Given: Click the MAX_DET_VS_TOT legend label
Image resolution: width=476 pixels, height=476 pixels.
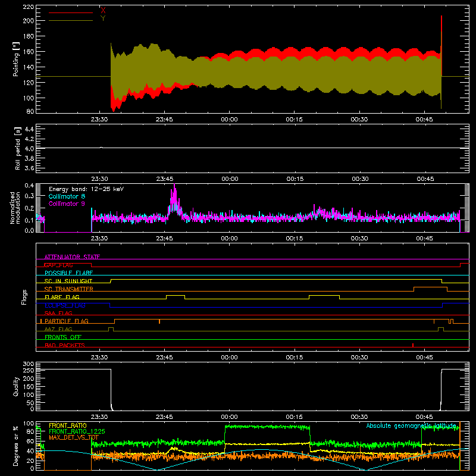Looking at the screenshot, I should coord(74,437).
